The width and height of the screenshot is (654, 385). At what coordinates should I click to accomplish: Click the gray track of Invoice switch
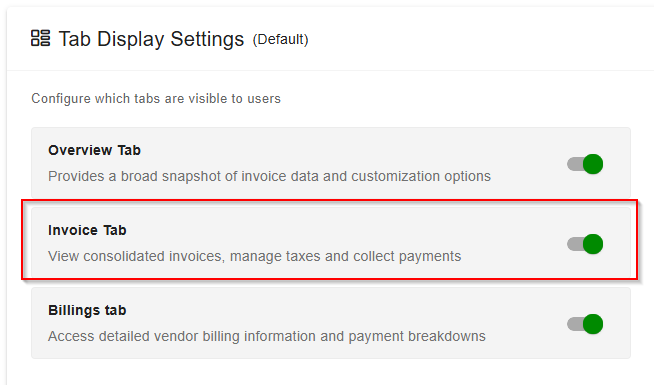(575, 244)
